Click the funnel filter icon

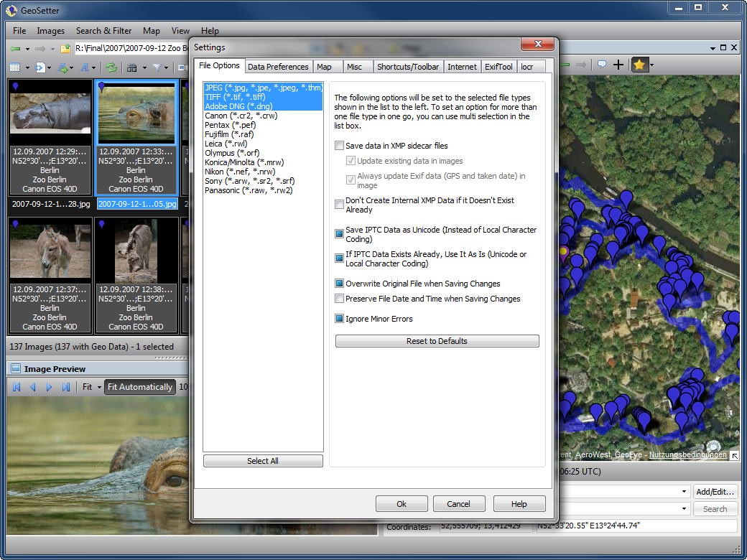pos(157,67)
